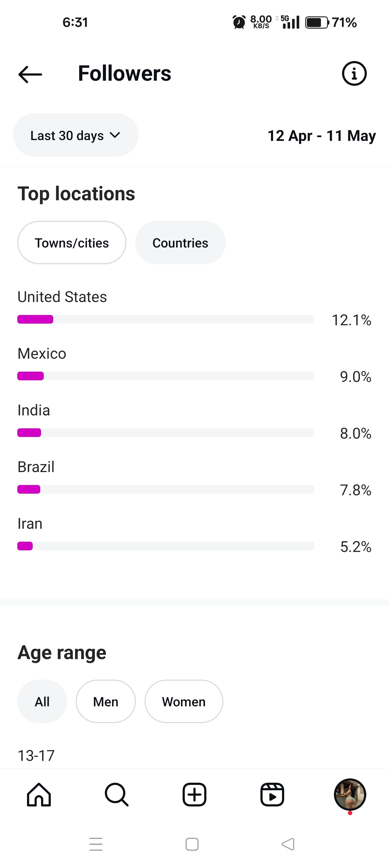Tap Android back triangle navigation button
Screen dimensions: 389x868
click(x=288, y=844)
